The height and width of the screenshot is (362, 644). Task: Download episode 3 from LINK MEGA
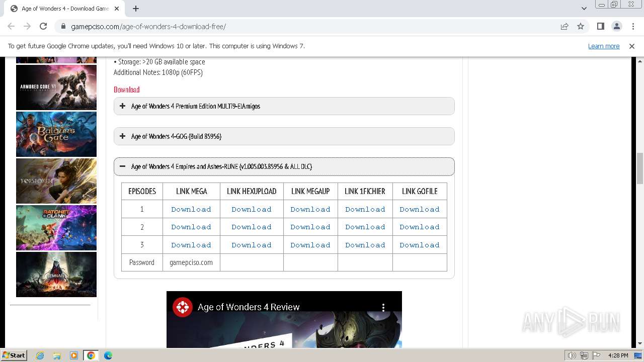191,245
